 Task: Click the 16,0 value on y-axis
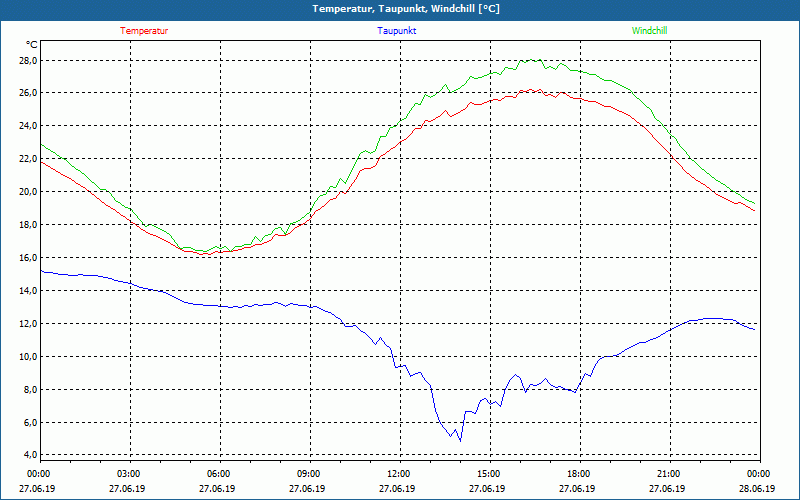(26, 258)
